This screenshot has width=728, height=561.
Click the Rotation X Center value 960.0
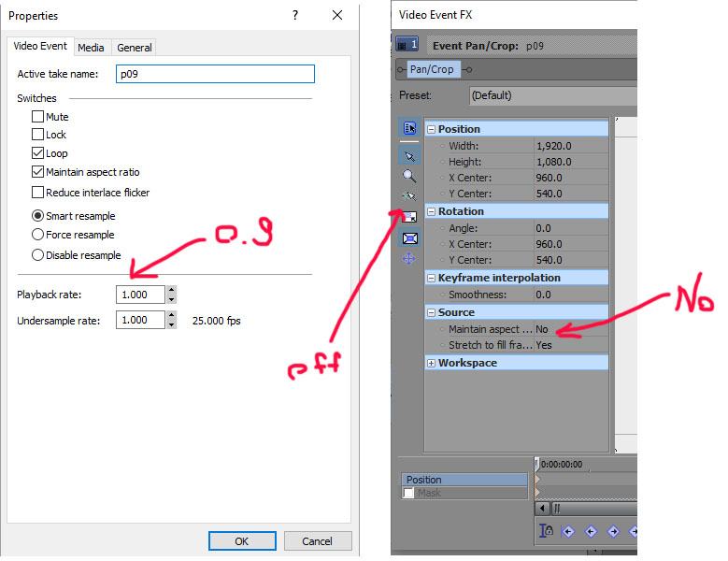tap(571, 244)
